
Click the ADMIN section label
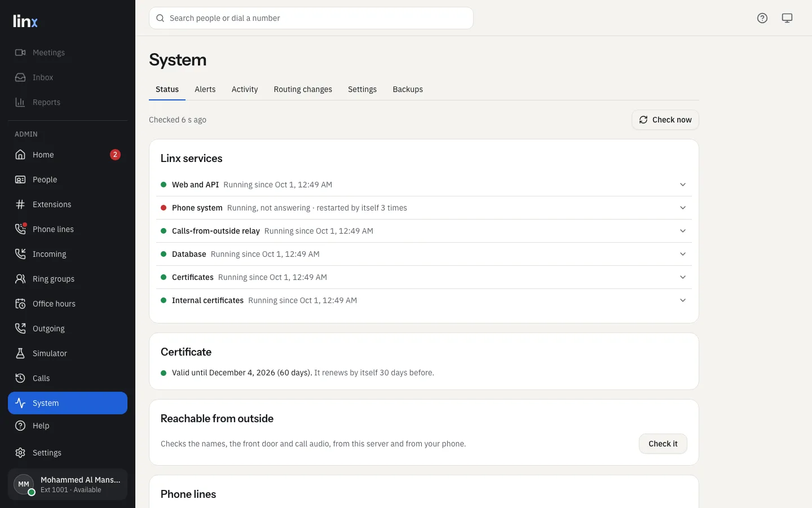[x=27, y=134]
